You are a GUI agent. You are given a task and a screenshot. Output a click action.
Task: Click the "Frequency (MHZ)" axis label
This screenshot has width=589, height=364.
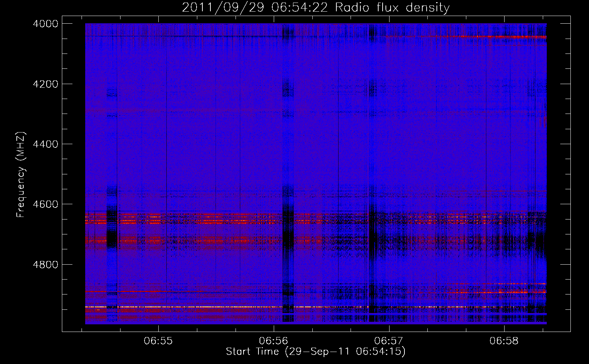(21, 175)
